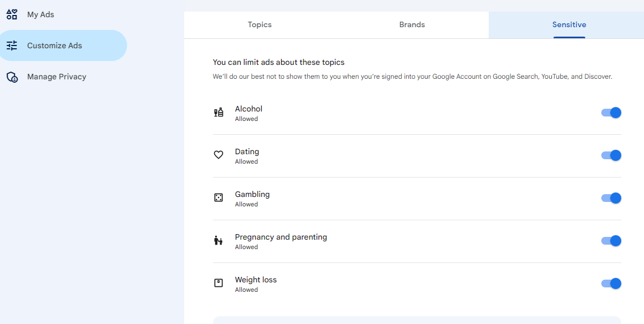Click the Manage Privacy shield icon
Image resolution: width=644 pixels, height=324 pixels.
12,77
